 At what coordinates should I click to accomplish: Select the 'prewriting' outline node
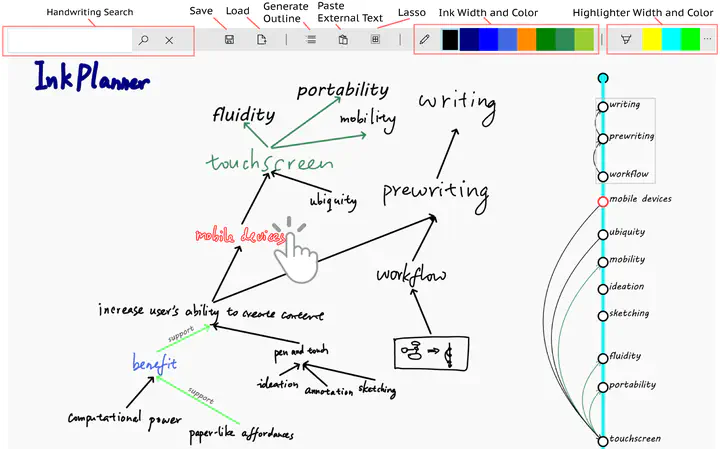coord(603,139)
